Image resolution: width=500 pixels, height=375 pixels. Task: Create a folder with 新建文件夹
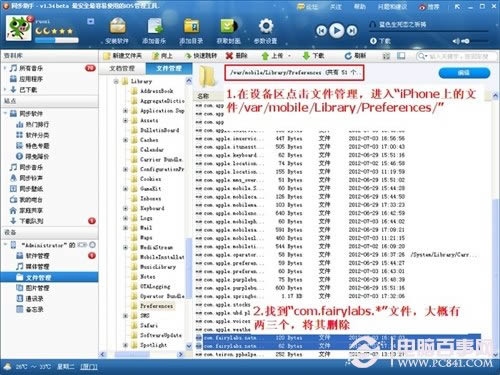tap(123, 56)
